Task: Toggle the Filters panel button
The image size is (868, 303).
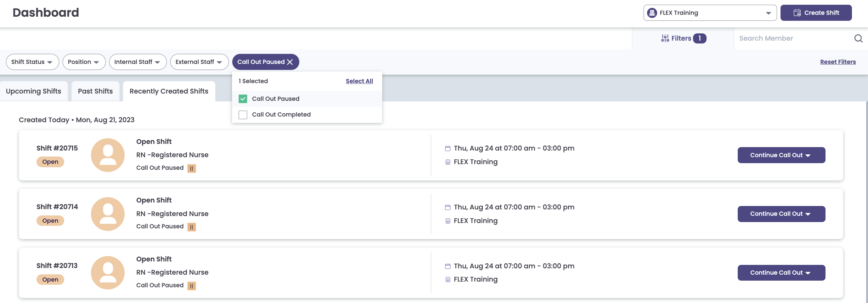Action: tap(683, 38)
